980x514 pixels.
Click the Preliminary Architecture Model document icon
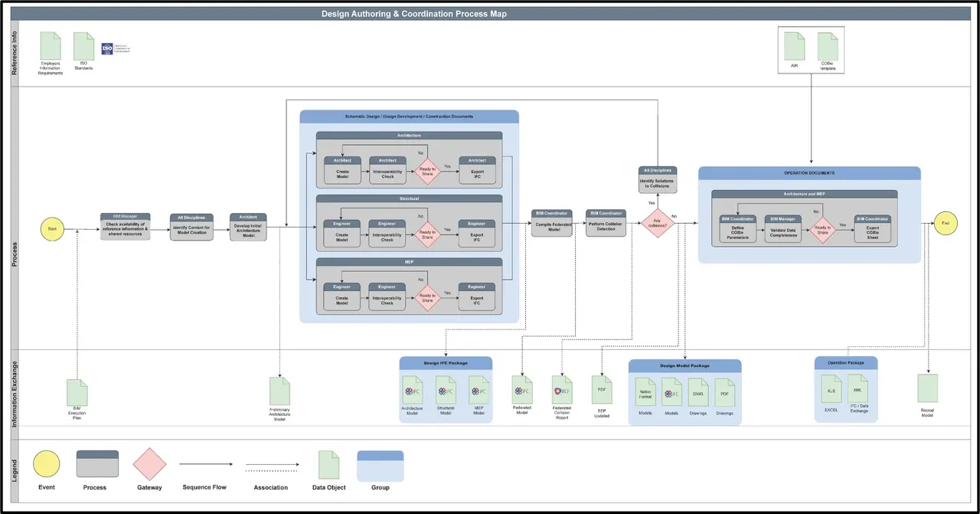pyautogui.click(x=279, y=391)
